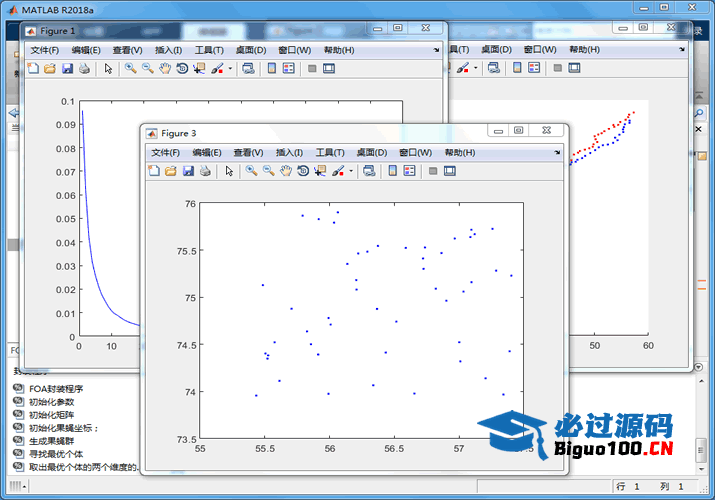Screen dimensions: 715x500
Task: Click search magnifier icon at right edge
Action: [699, 113]
